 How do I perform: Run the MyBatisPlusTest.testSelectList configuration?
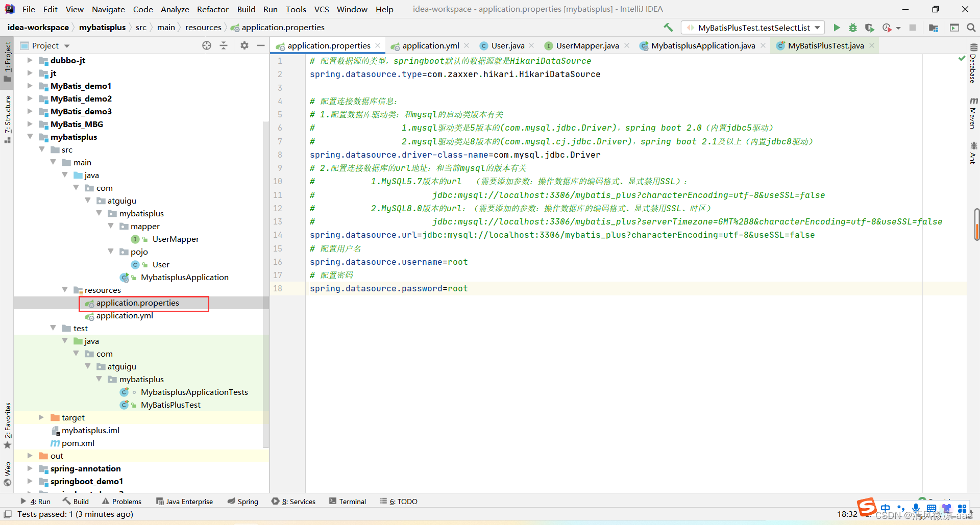pos(837,28)
